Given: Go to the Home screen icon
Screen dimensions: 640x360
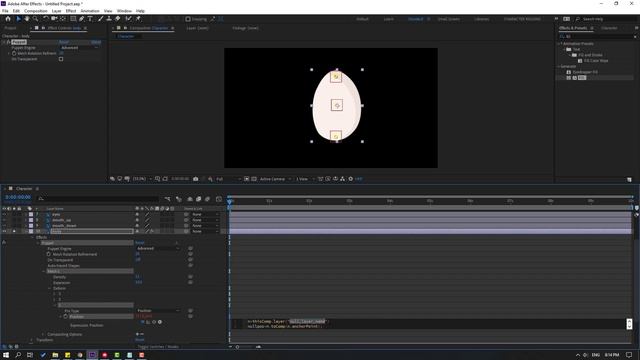Looking at the screenshot, I should coord(8,19).
